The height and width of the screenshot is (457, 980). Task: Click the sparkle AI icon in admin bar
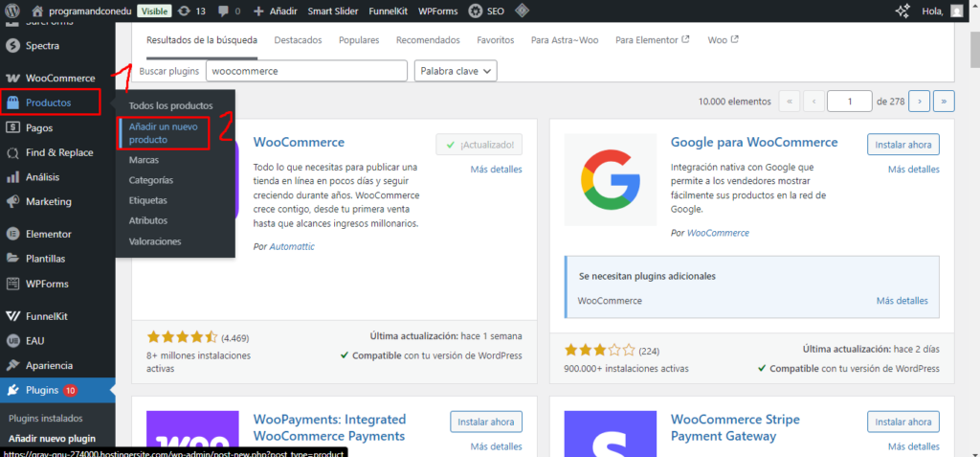(902, 11)
